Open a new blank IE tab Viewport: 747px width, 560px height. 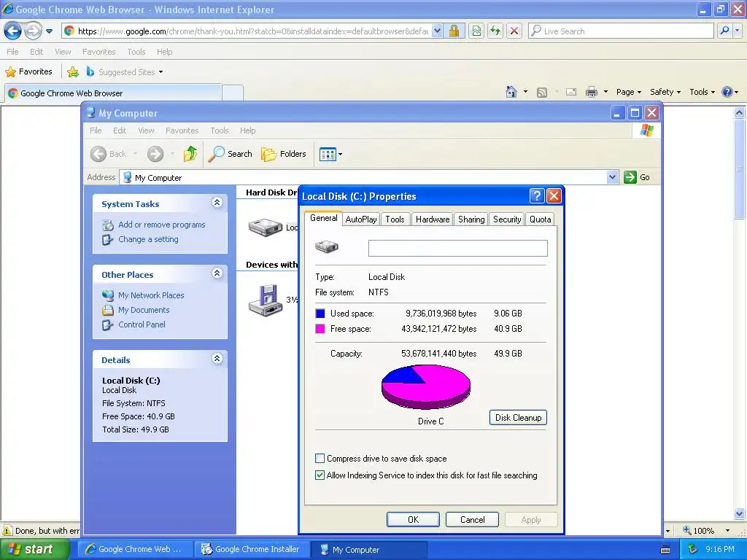click(233, 93)
